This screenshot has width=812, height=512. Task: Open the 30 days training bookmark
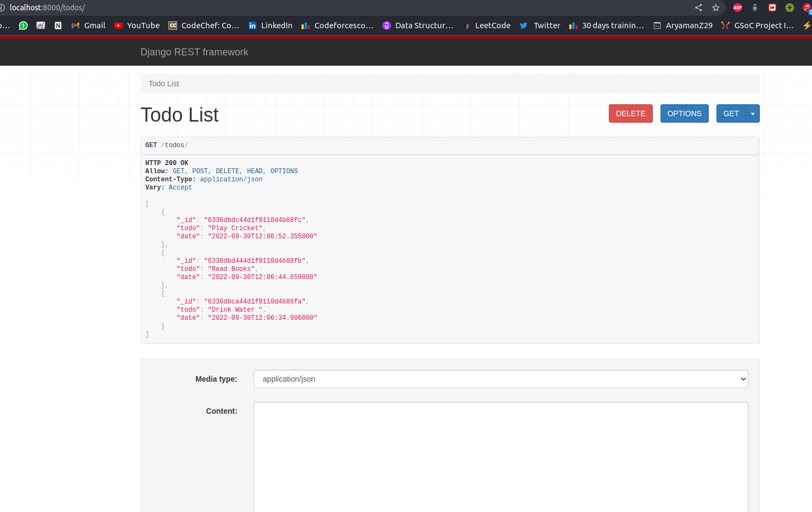[x=606, y=26]
